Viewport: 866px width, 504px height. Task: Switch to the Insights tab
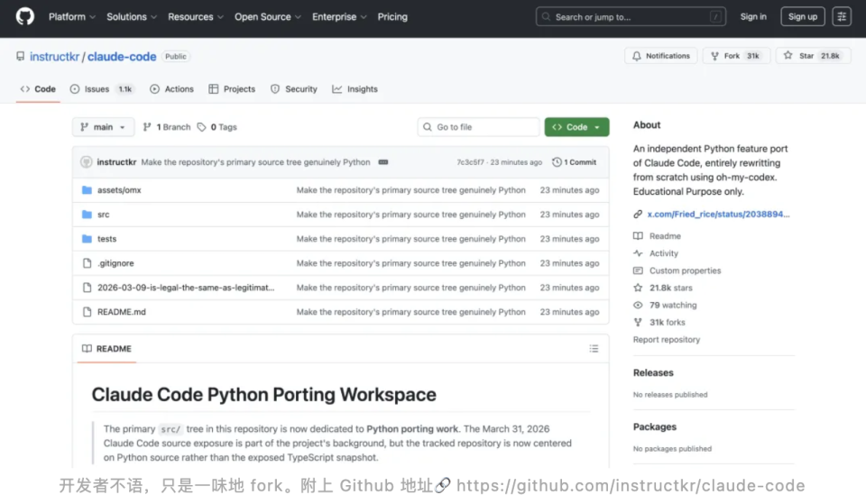pyautogui.click(x=355, y=89)
